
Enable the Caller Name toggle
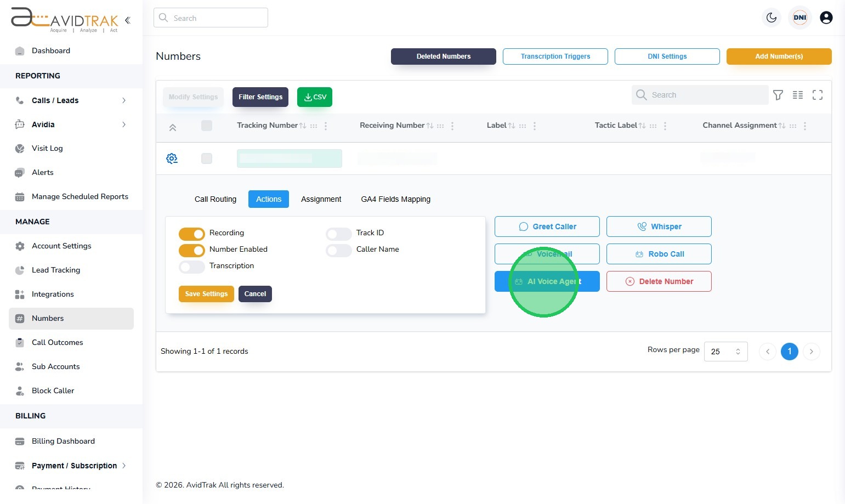pos(339,250)
